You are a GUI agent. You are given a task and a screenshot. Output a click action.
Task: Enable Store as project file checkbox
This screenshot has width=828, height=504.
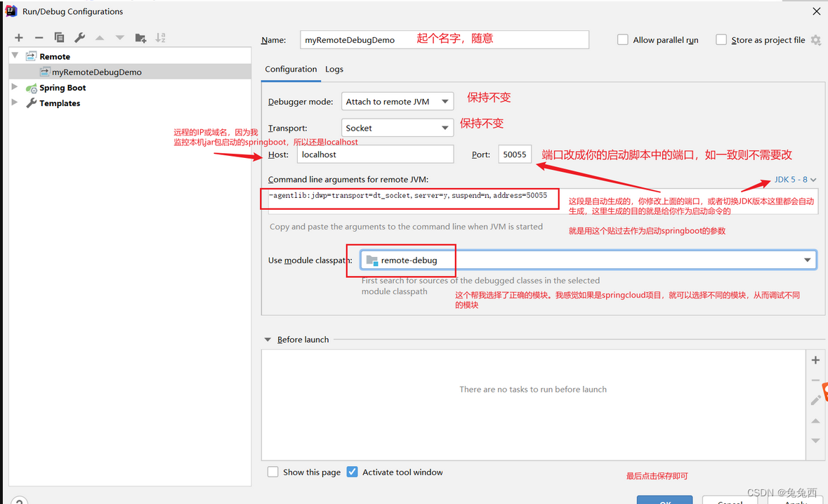pyautogui.click(x=721, y=39)
